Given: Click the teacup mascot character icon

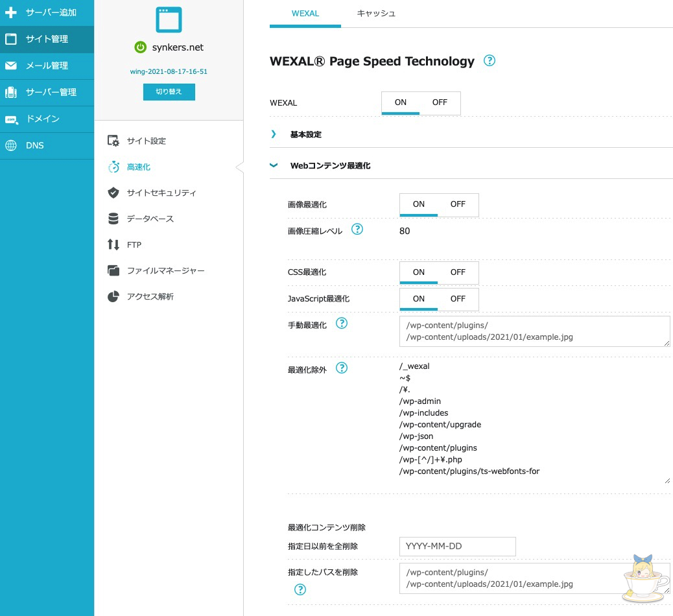Looking at the screenshot, I should tap(644, 578).
